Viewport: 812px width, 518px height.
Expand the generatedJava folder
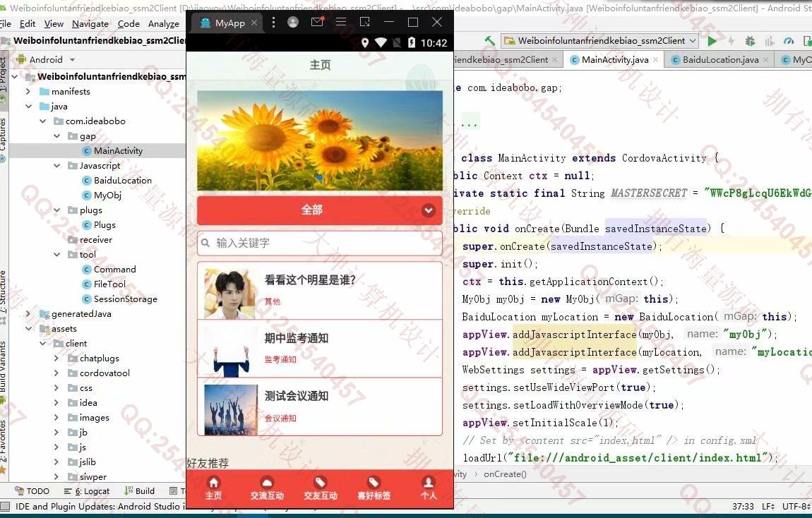tap(28, 313)
